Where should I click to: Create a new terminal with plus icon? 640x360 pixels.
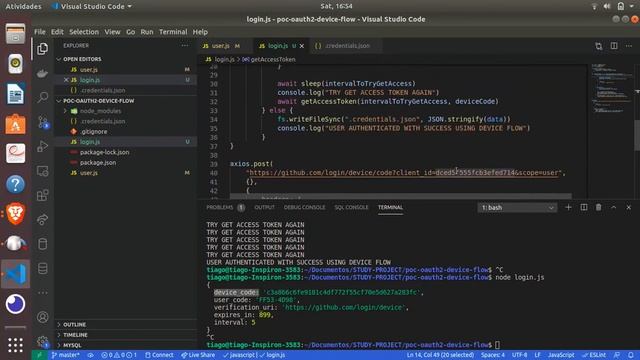click(568, 207)
